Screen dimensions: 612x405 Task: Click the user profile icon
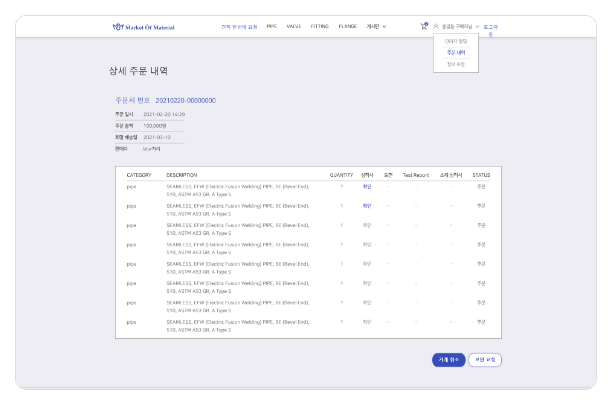(x=436, y=27)
